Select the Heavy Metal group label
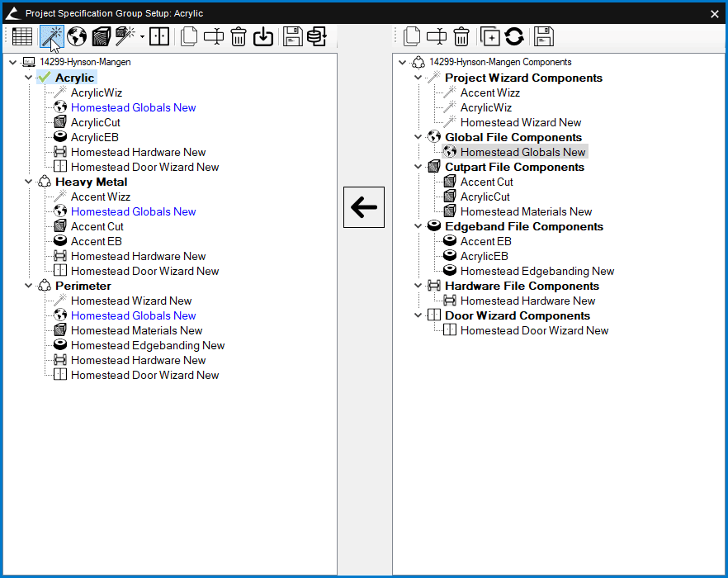728x578 pixels. click(x=91, y=182)
